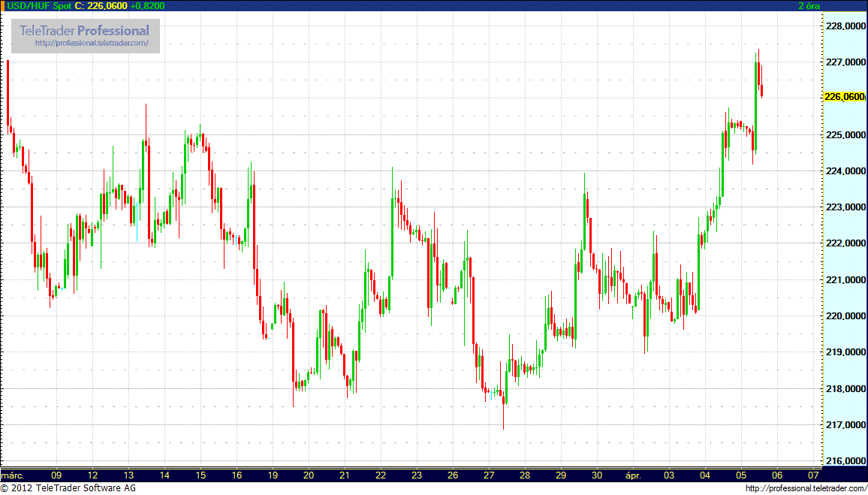Image resolution: width=868 pixels, height=495 pixels.
Task: Click the TeleTrader Software AG copyright text
Action: [x=68, y=488]
